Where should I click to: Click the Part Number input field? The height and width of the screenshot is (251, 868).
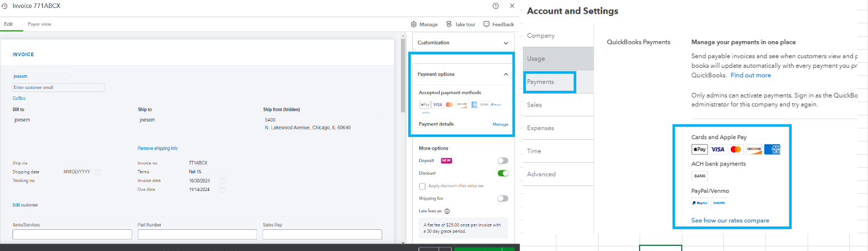[197, 234]
